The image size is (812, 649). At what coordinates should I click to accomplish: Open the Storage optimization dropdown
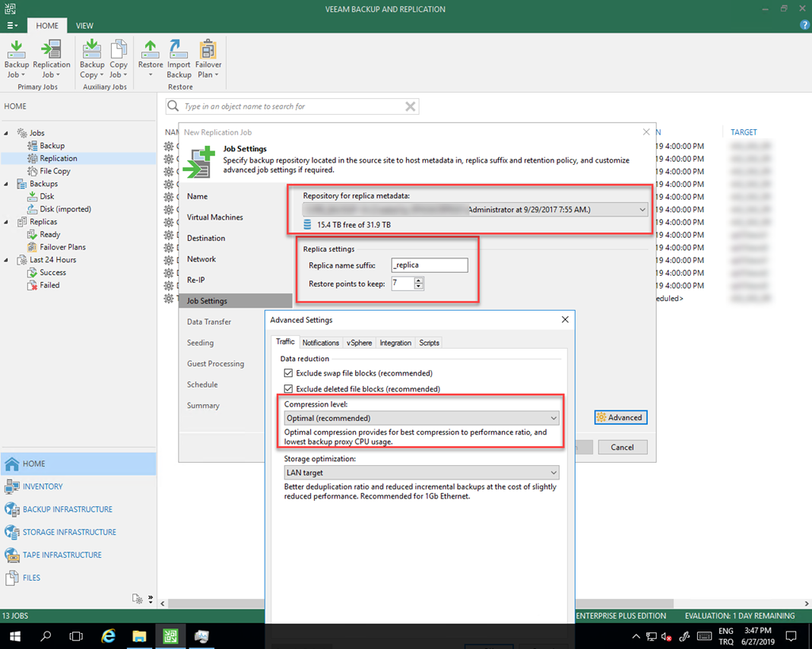pos(422,472)
